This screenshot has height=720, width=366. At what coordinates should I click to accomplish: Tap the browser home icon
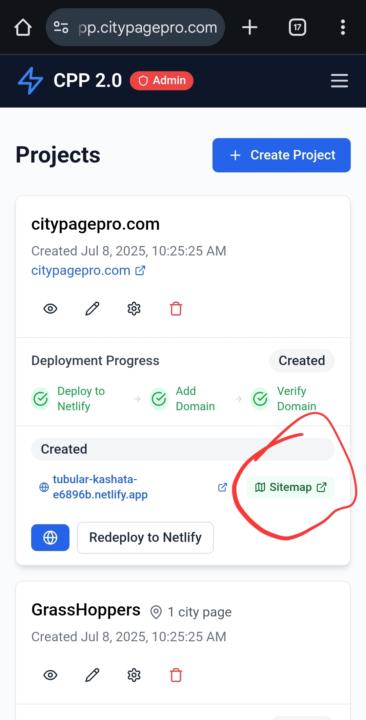click(x=23, y=28)
